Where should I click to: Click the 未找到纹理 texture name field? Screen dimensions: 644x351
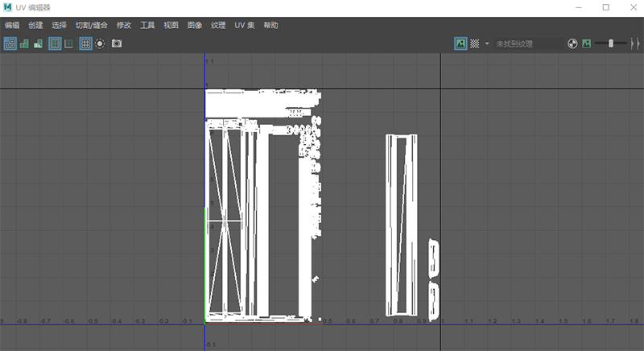point(529,43)
